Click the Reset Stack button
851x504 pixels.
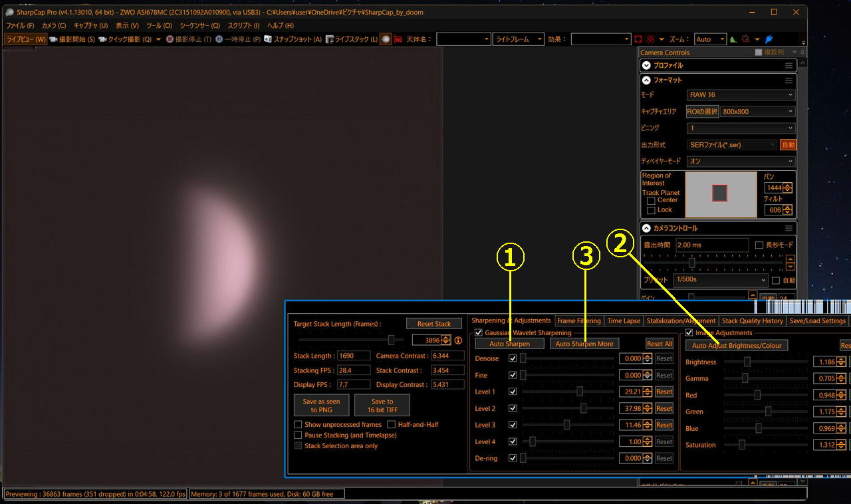click(x=433, y=324)
